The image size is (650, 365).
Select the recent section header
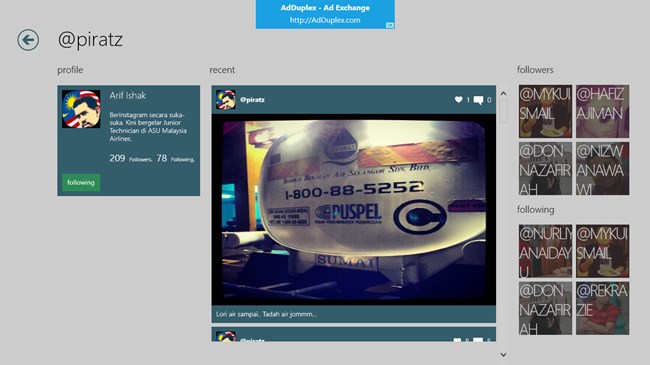pyautogui.click(x=222, y=70)
